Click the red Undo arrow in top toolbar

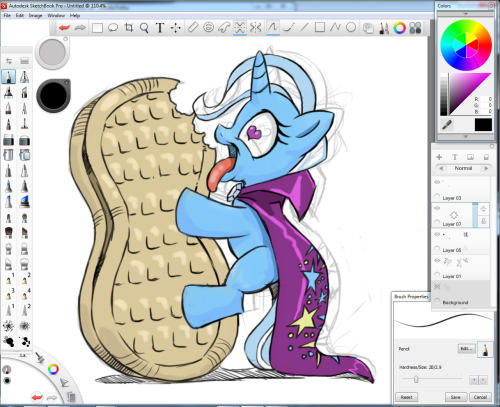coord(64,28)
